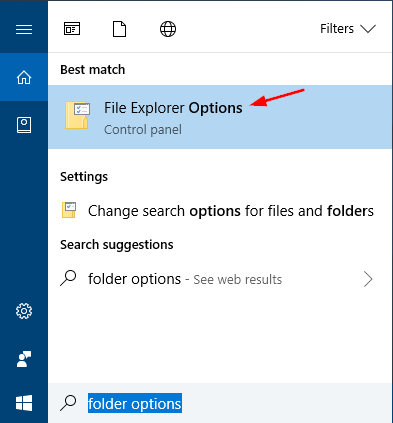
Task: Click the settings result folder icon
Action: click(69, 210)
